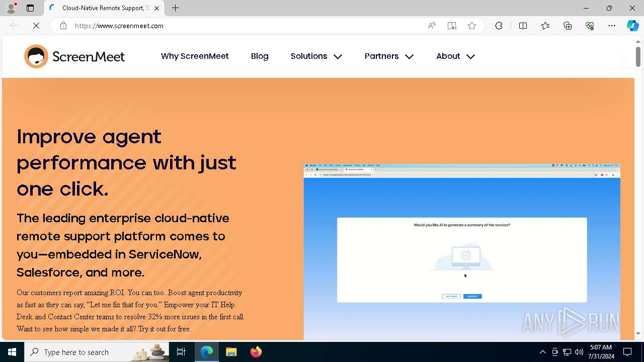
Task: Click the scrollbar up arrow
Action: point(638,41)
